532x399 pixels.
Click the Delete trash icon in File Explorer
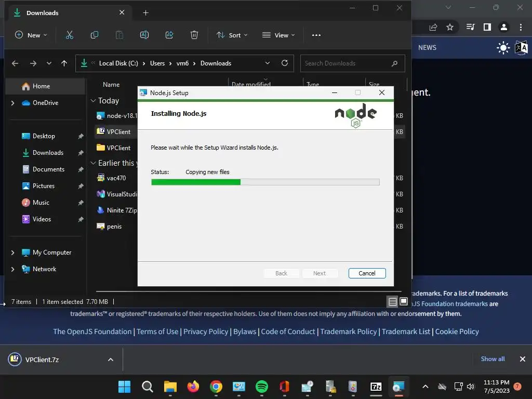(x=194, y=35)
